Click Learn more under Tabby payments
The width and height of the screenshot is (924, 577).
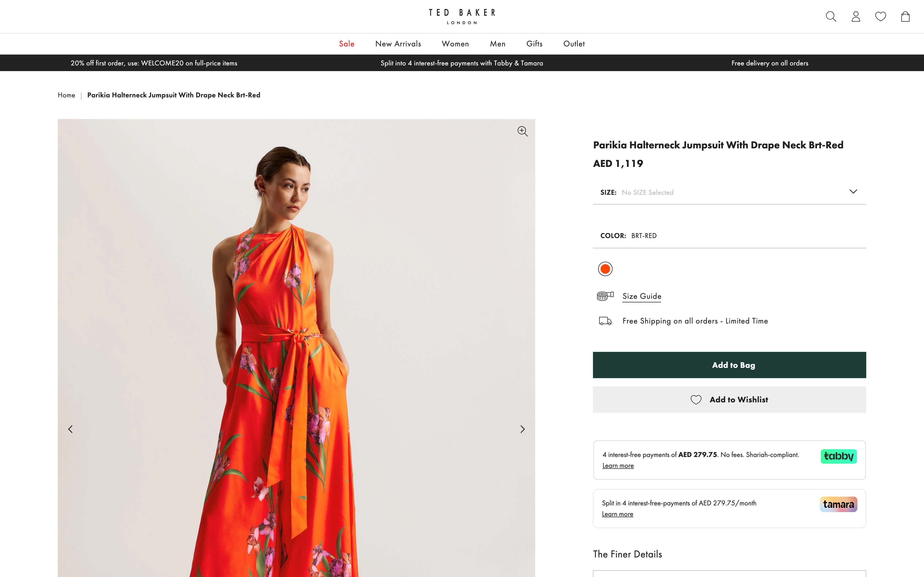tap(617, 465)
